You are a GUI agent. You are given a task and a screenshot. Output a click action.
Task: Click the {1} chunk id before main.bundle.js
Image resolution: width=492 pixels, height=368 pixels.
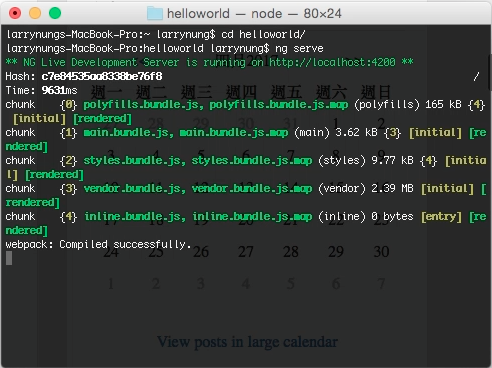pyautogui.click(x=69, y=133)
